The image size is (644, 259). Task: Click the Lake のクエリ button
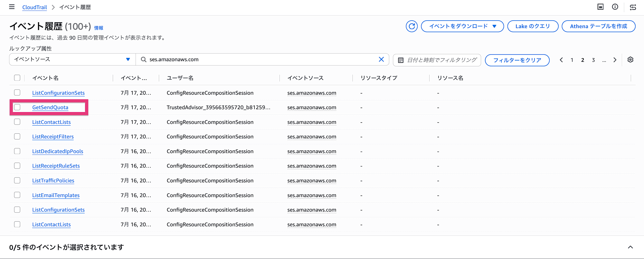pos(533,26)
